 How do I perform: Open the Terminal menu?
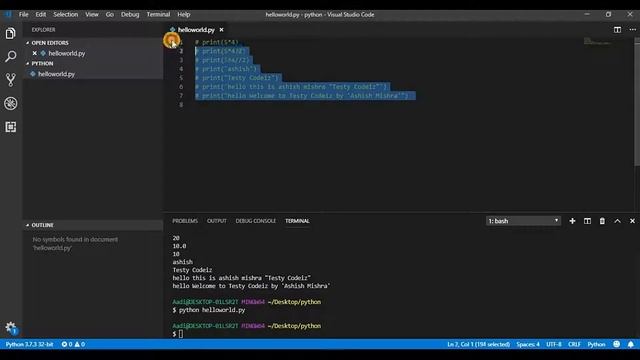pos(158,14)
